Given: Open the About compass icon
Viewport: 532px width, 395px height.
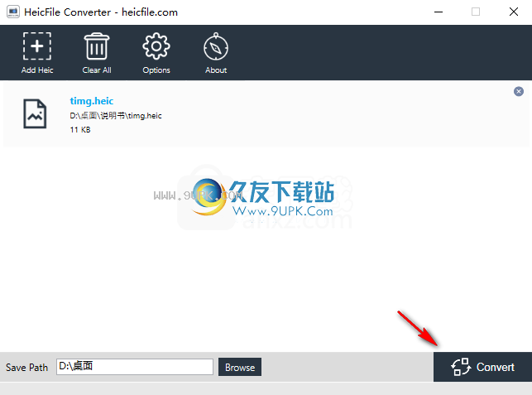Looking at the screenshot, I should coord(216,46).
